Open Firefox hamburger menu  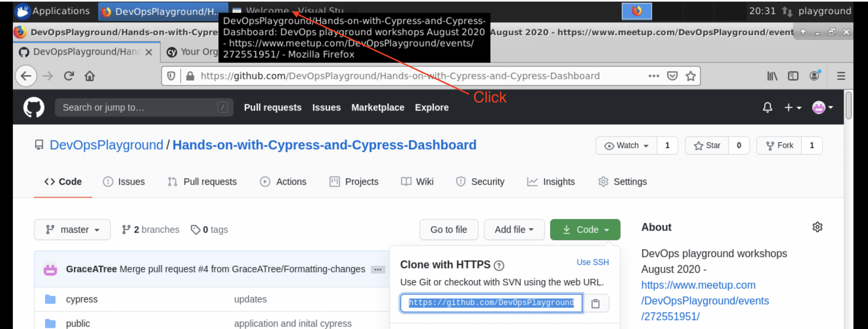pos(841,76)
